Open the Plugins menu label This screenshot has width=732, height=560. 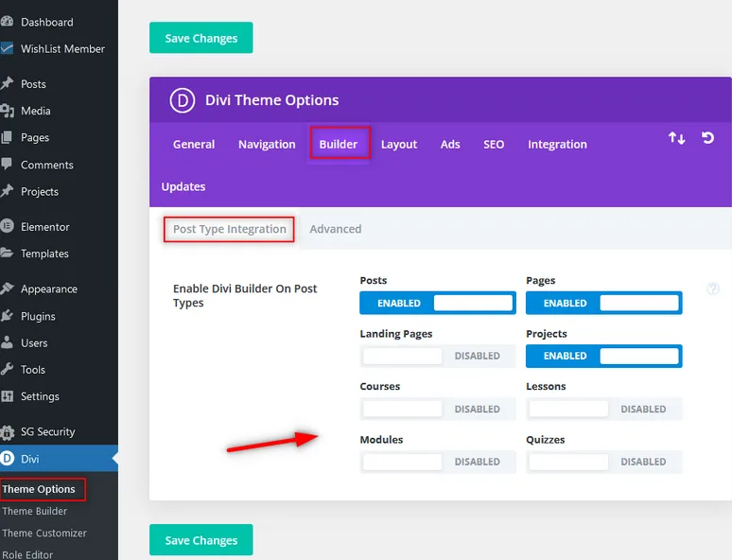pos(38,316)
